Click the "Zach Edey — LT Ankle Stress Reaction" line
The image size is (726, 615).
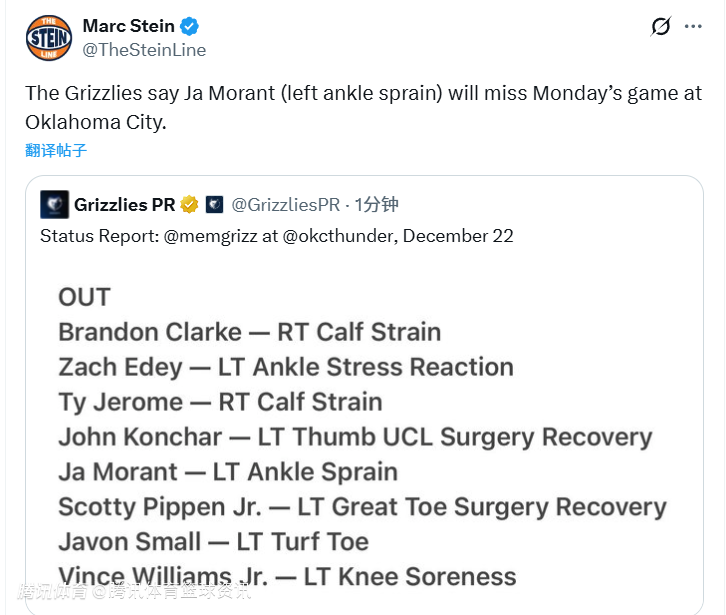286,367
